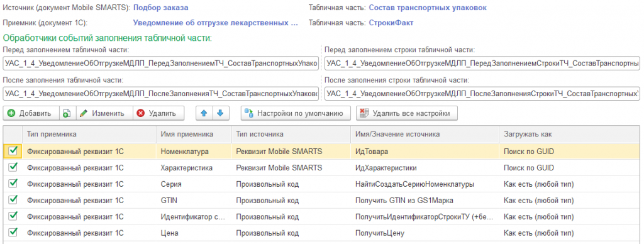Screen dimensions: 644x244
Task: Open the Подбор заказа source document link
Action: [x=156, y=8]
